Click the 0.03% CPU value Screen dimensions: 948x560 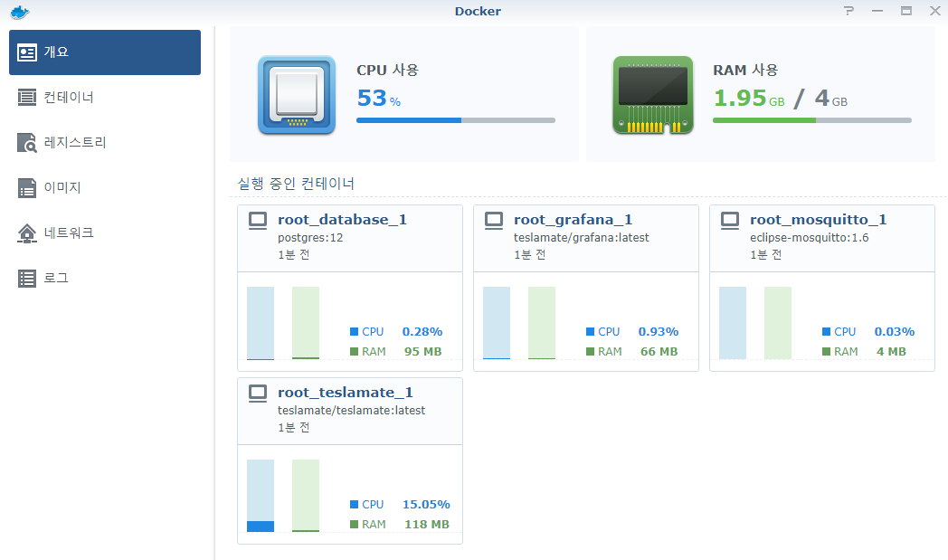[895, 331]
